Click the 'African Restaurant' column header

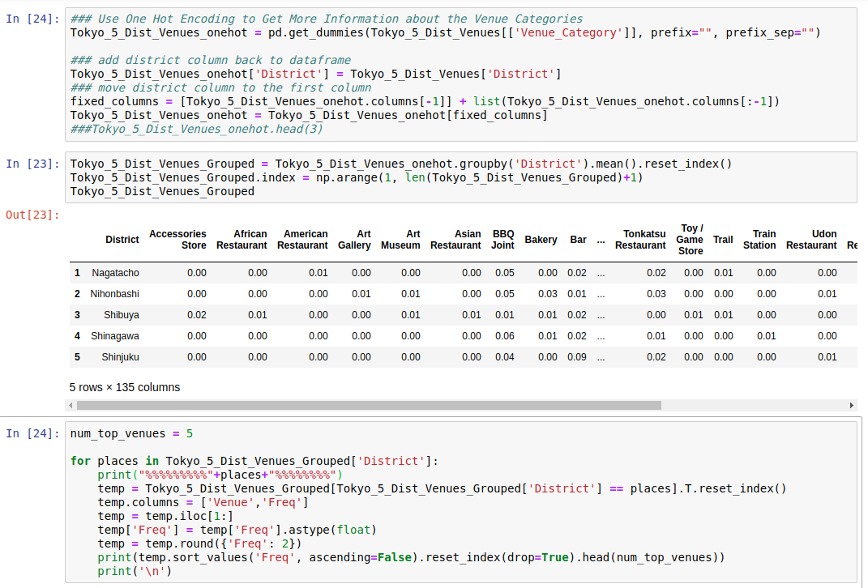pyautogui.click(x=242, y=240)
